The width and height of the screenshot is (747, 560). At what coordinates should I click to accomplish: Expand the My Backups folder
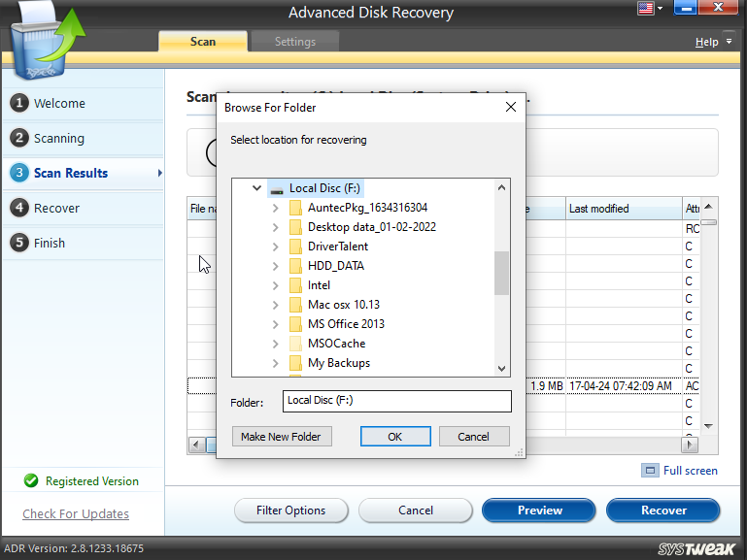(x=275, y=363)
